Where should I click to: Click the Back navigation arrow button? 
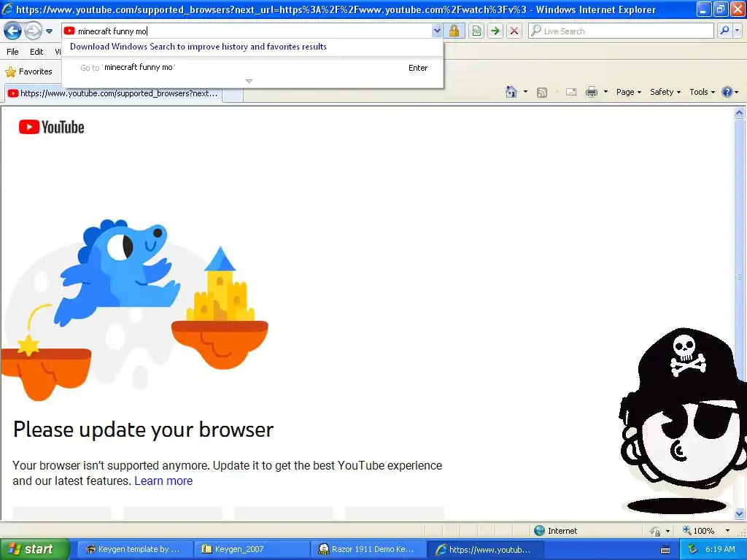coord(13,31)
